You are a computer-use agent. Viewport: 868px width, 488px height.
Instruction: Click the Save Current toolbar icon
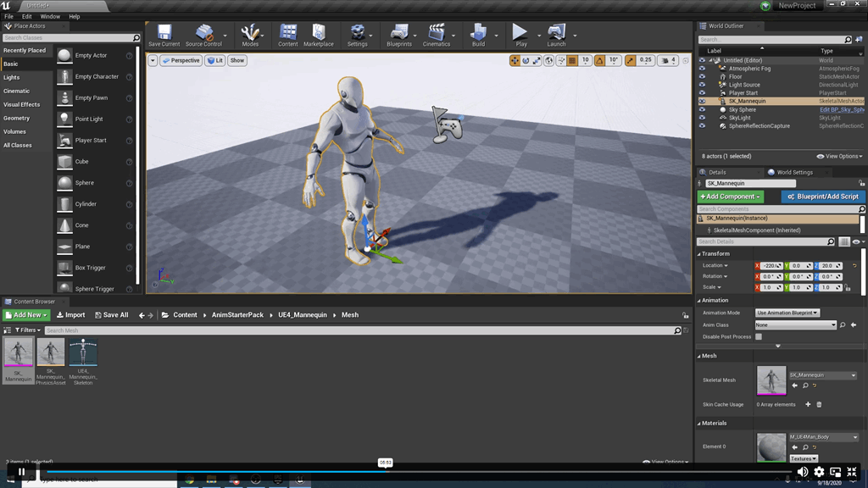point(164,35)
